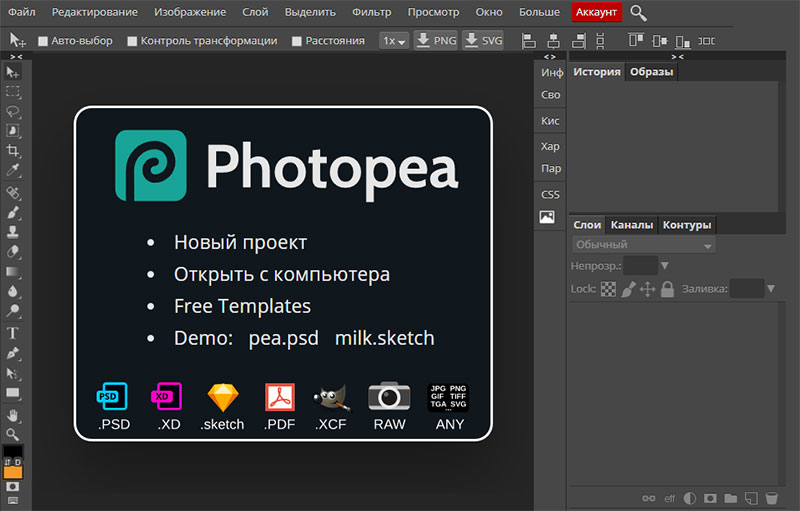Add adjustment layer via half-circle icon
Viewport: 800px width, 511px height.
click(690, 498)
